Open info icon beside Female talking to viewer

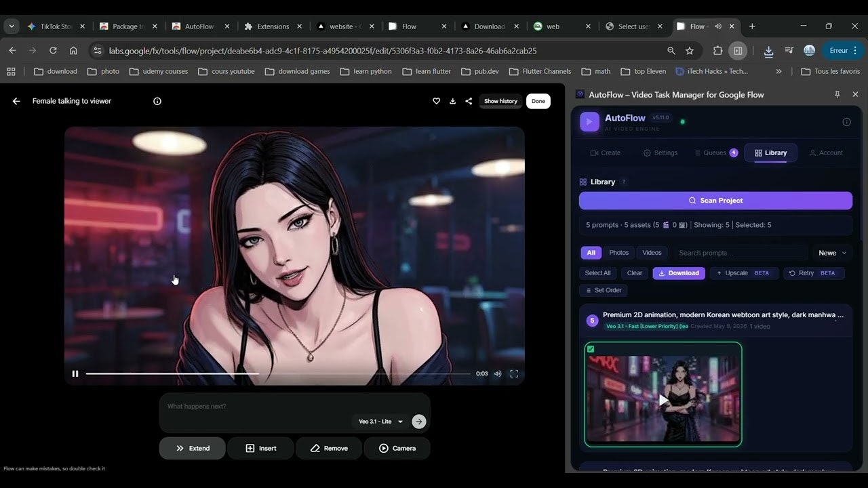[x=157, y=101]
